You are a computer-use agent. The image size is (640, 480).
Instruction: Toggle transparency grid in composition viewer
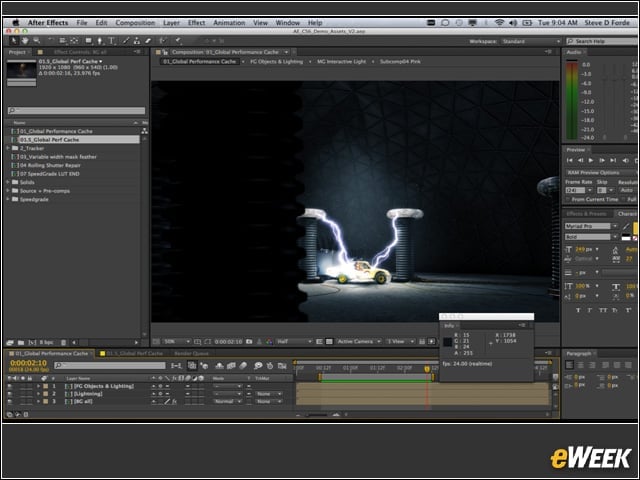pos(329,342)
